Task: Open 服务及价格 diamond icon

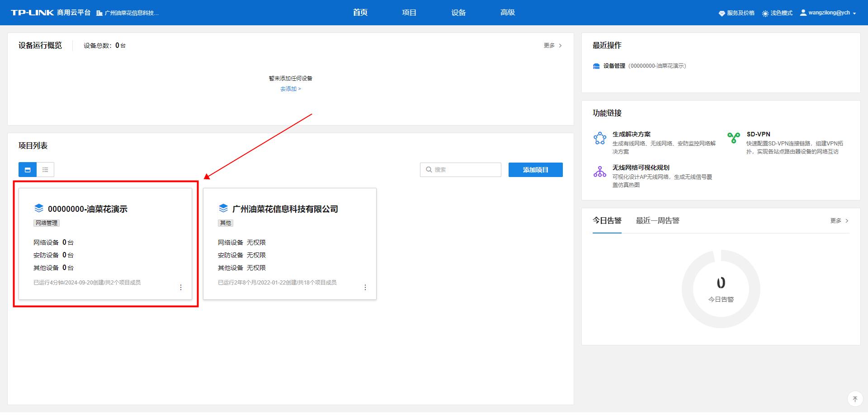Action: click(722, 14)
